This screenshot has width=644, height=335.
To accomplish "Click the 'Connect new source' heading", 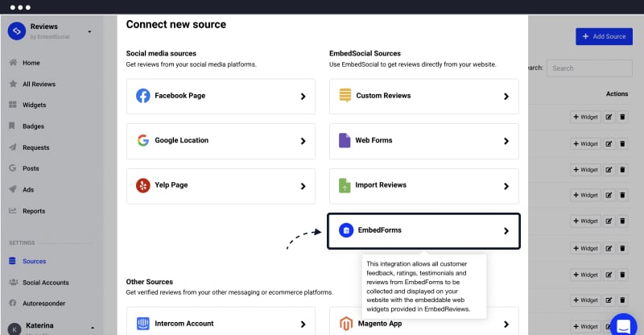I will click(175, 25).
